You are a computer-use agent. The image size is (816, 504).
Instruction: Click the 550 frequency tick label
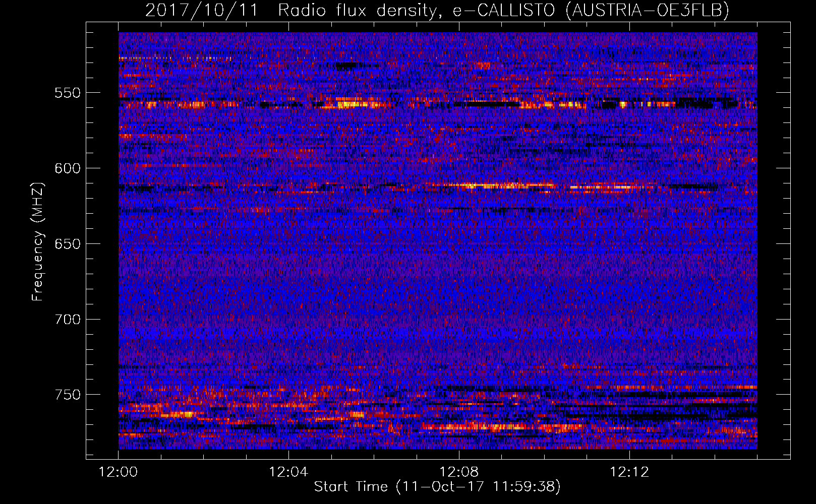(x=68, y=93)
